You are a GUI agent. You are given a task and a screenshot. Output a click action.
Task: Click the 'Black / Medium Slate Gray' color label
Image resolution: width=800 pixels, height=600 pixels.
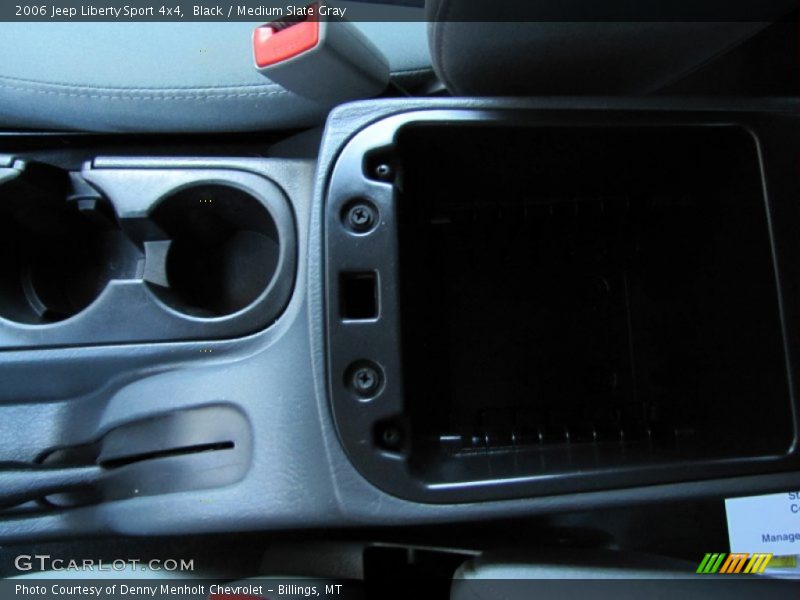click(x=269, y=11)
